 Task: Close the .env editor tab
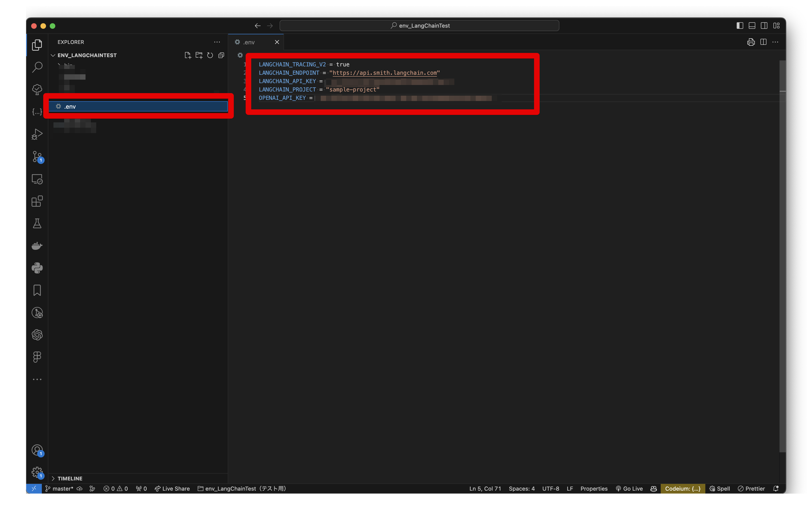pyautogui.click(x=277, y=42)
